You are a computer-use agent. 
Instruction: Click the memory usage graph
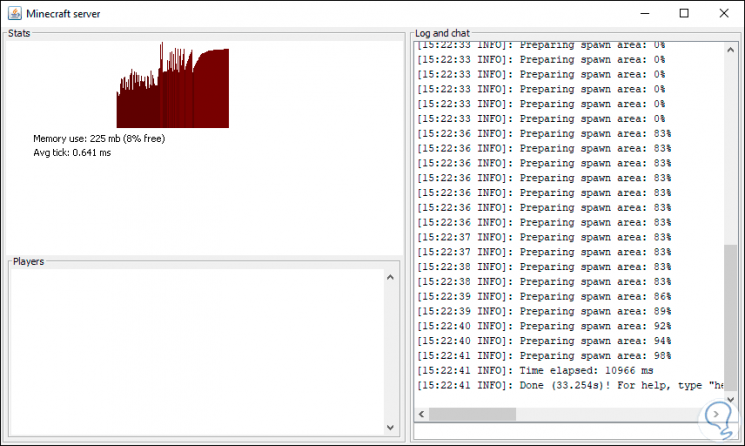pyautogui.click(x=172, y=85)
